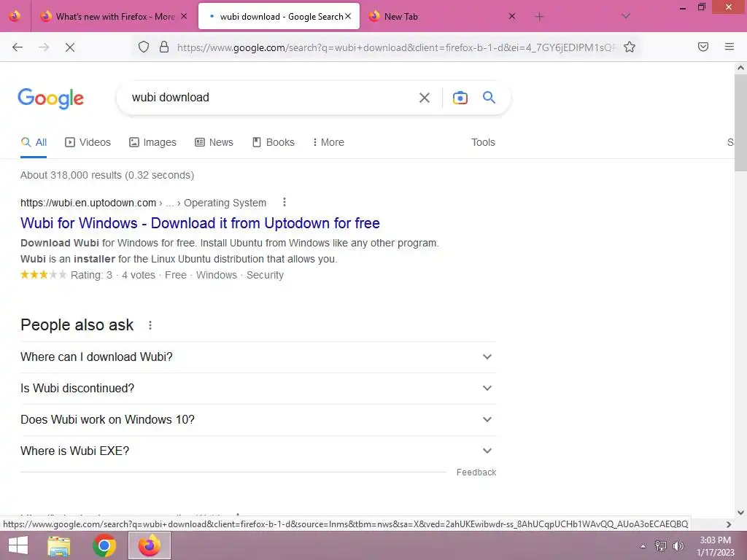The image size is (747, 560).
Task: Open the Firefox application menu
Action: click(x=729, y=47)
